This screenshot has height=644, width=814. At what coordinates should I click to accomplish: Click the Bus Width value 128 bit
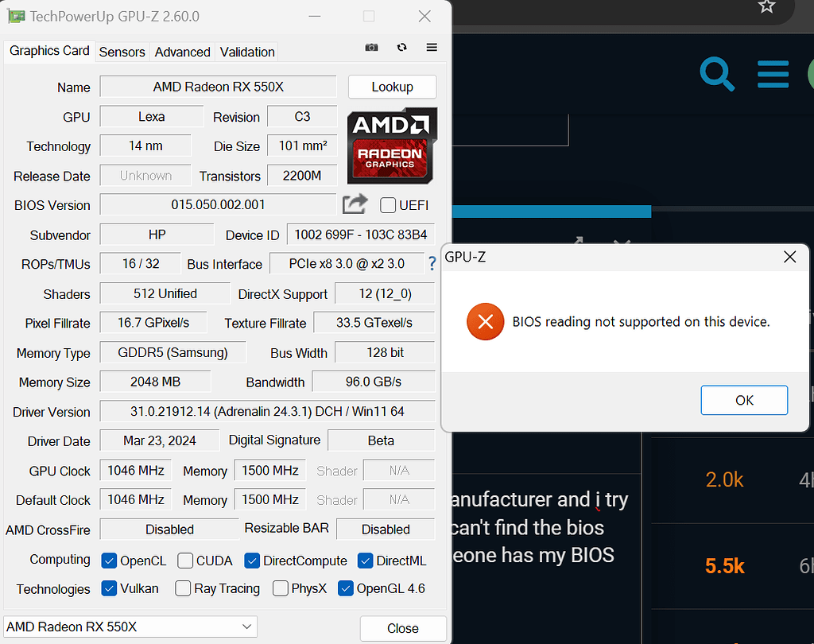click(x=386, y=352)
